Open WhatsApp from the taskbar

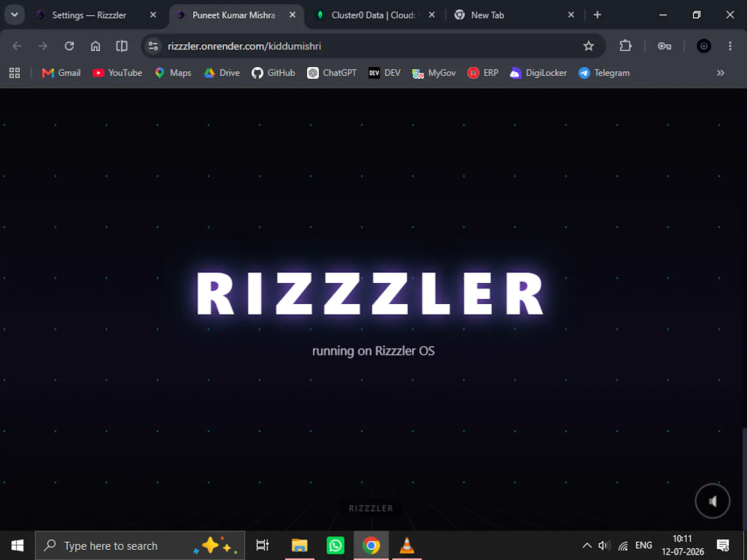click(335, 546)
